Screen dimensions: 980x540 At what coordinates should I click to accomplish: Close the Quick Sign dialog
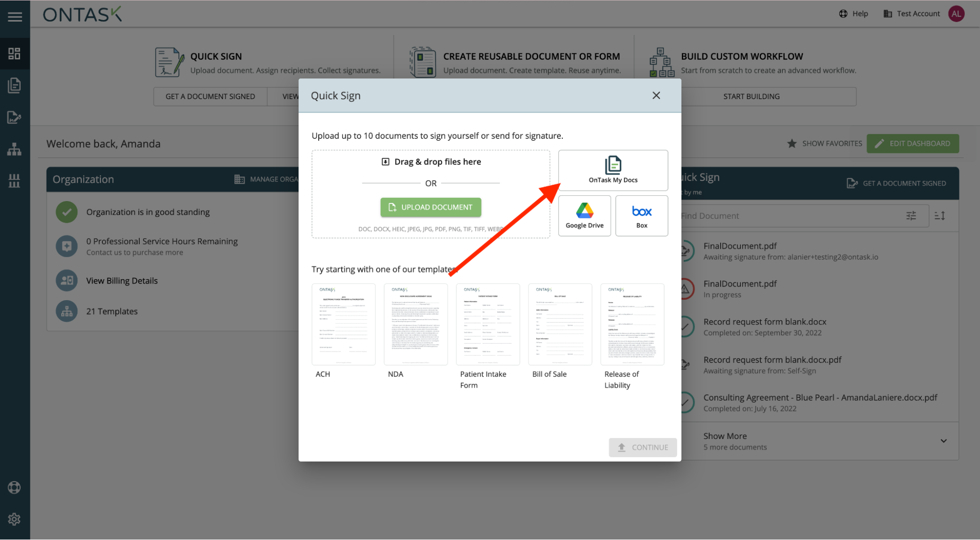pos(656,96)
